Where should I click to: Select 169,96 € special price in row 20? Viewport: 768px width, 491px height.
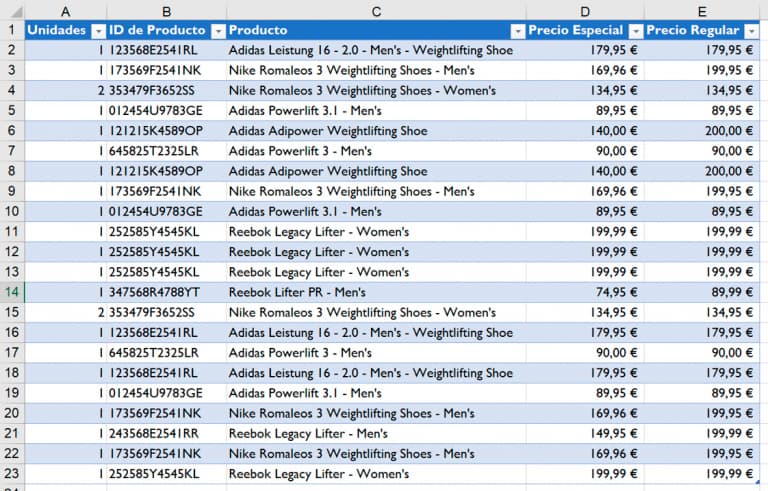(x=585, y=413)
